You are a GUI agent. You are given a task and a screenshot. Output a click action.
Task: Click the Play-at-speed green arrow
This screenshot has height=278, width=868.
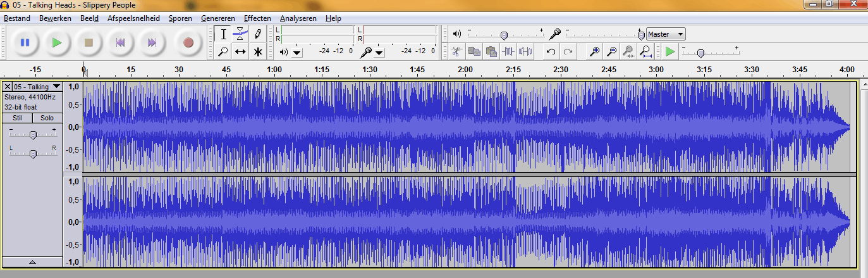click(671, 52)
